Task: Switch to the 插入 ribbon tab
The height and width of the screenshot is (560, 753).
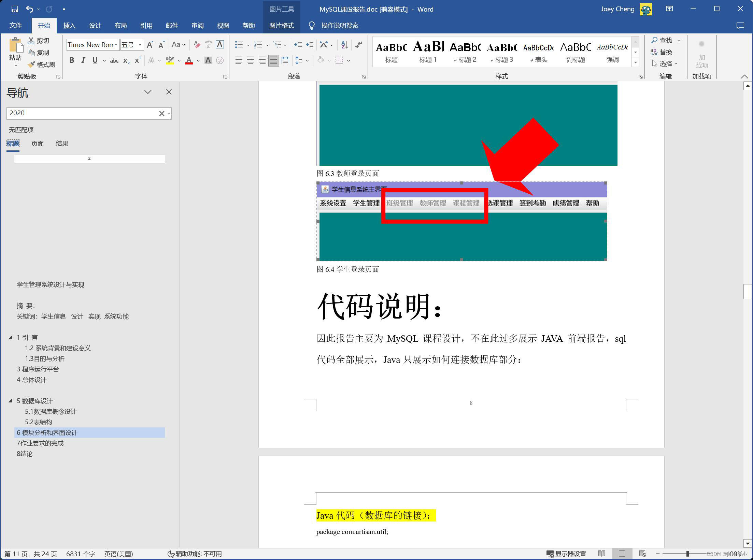Action: point(70,25)
